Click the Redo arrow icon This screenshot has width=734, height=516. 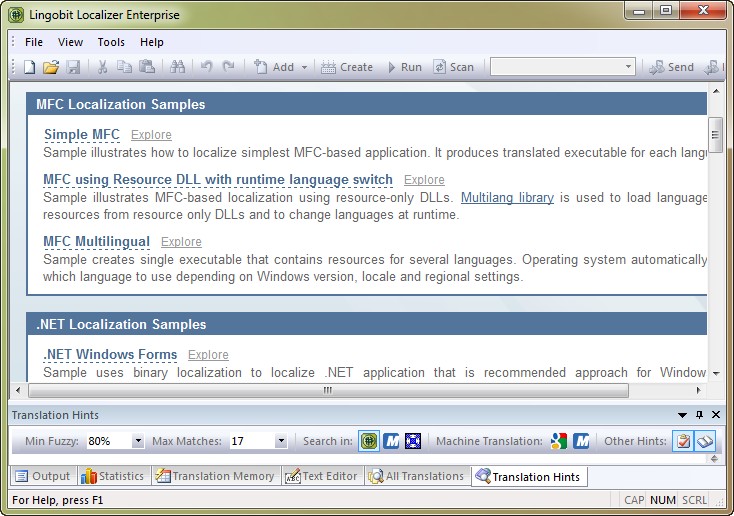point(228,67)
